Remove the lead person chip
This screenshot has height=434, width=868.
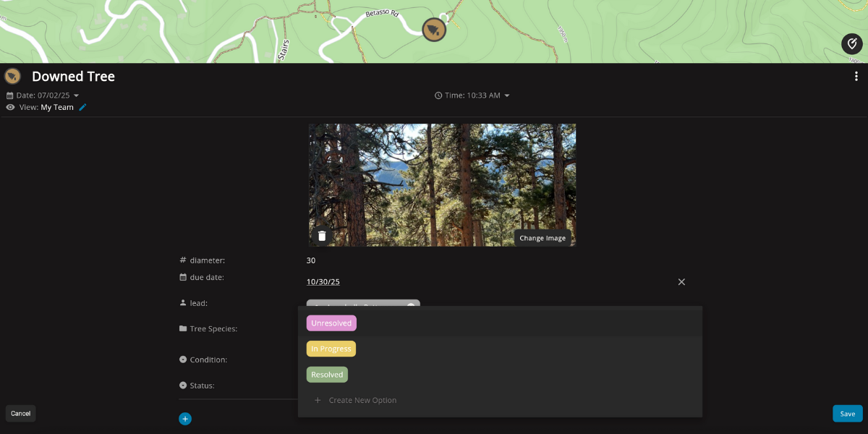(411, 306)
